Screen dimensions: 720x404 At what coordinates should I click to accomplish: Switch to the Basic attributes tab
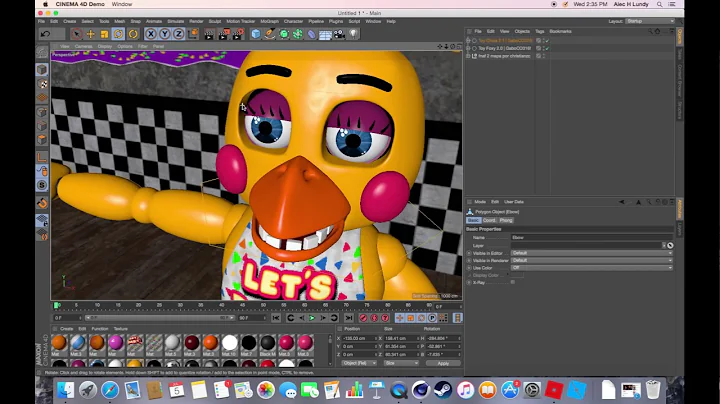473,220
